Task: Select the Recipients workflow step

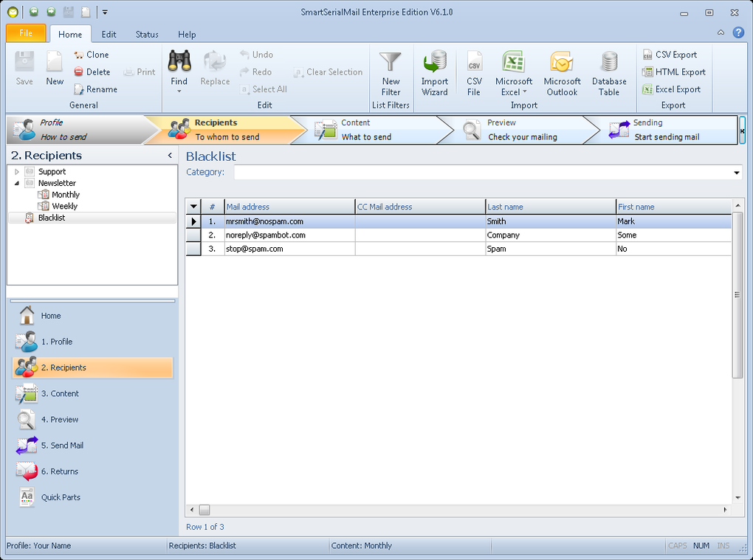Action: coord(226,130)
